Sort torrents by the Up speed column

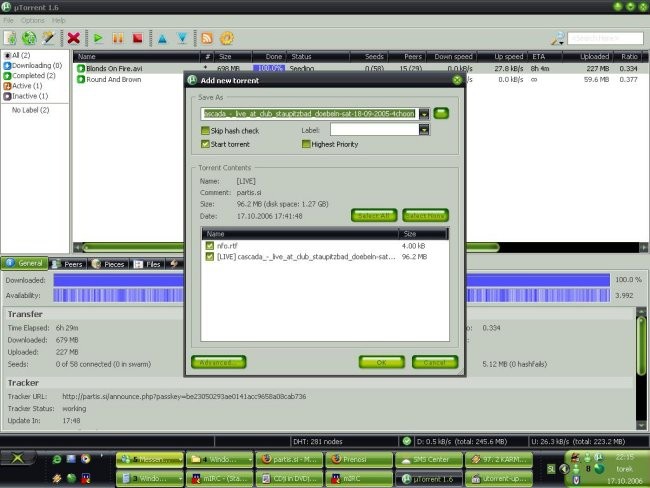click(502, 56)
